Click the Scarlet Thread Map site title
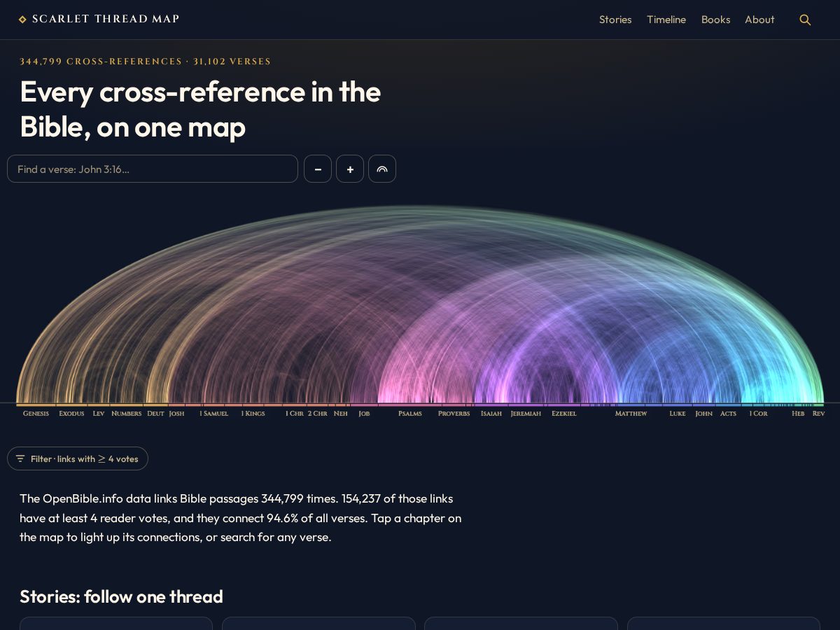The height and width of the screenshot is (630, 840). coord(106,19)
